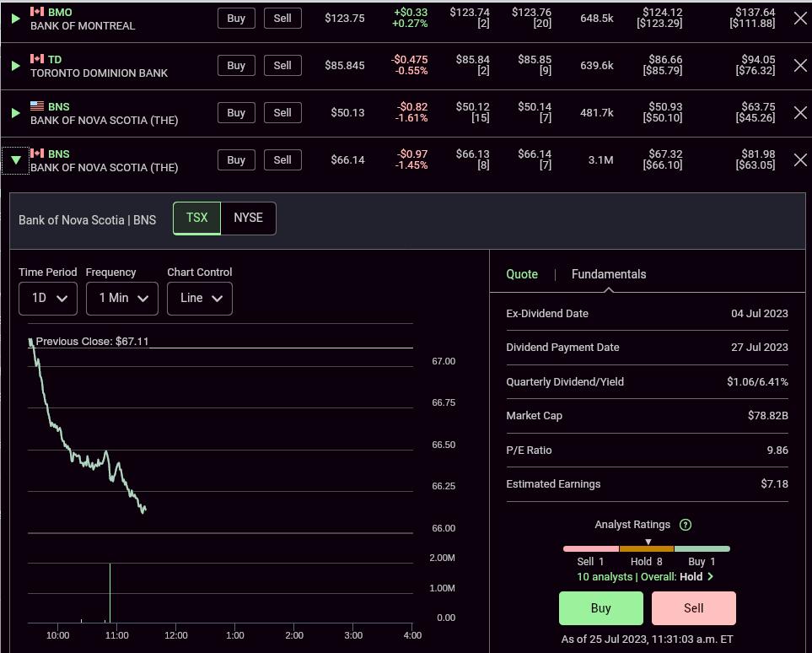Click the Ex-Dividend Date value 04 Jul 2023
The width and height of the screenshot is (812, 653).
(x=759, y=314)
